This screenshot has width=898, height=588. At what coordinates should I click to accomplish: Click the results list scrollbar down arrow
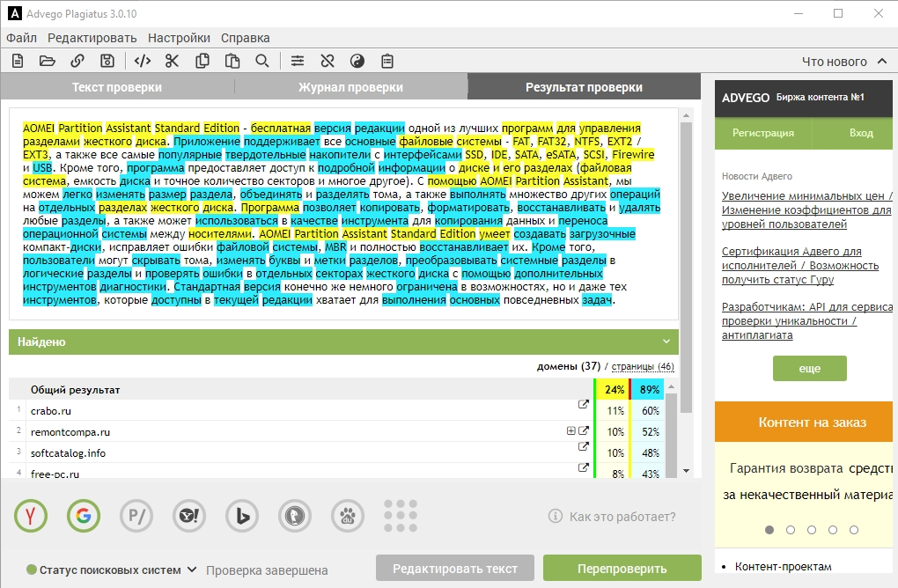click(x=686, y=471)
